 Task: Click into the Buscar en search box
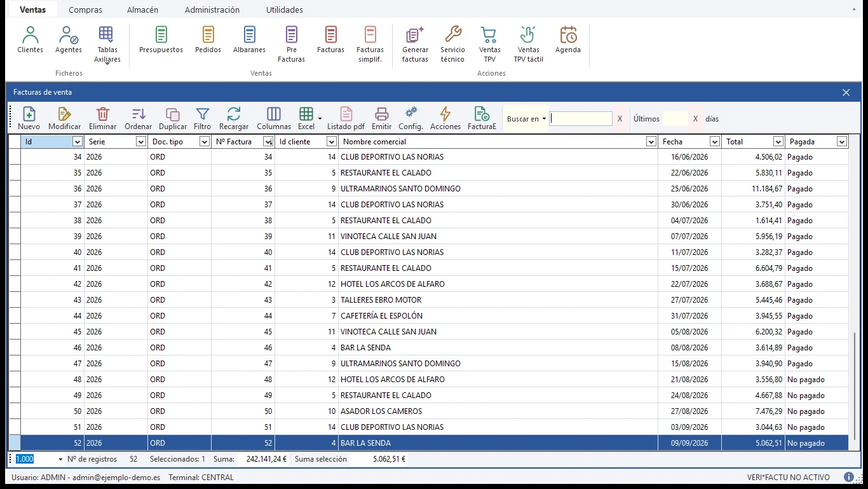click(x=581, y=119)
